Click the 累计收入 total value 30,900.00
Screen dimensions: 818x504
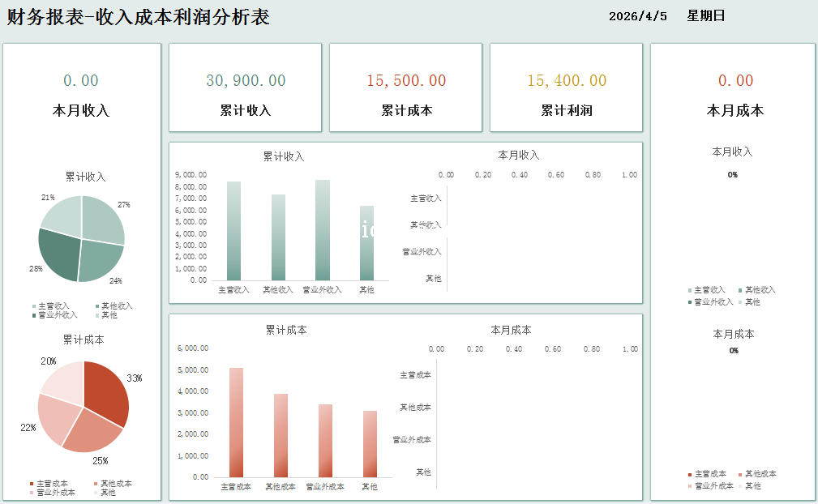(246, 80)
